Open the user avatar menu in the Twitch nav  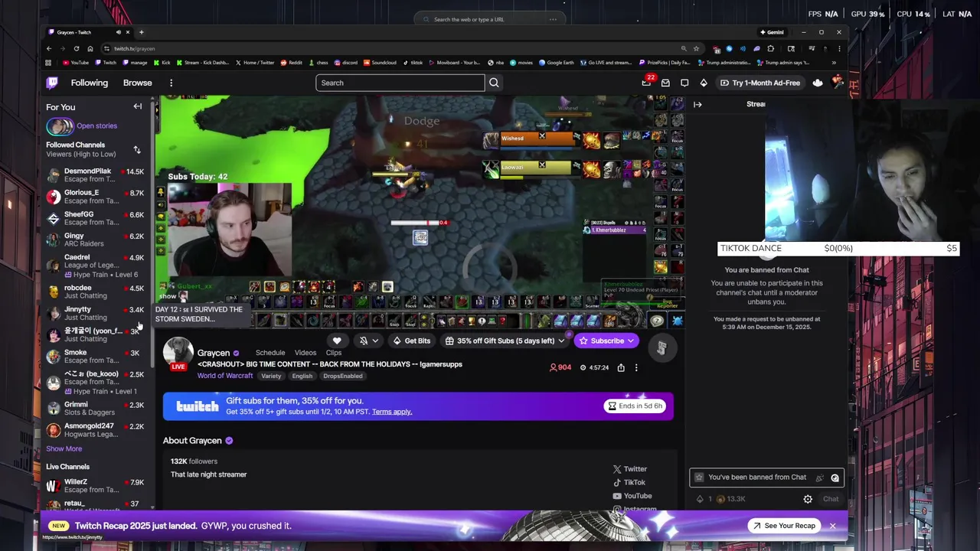coord(838,83)
